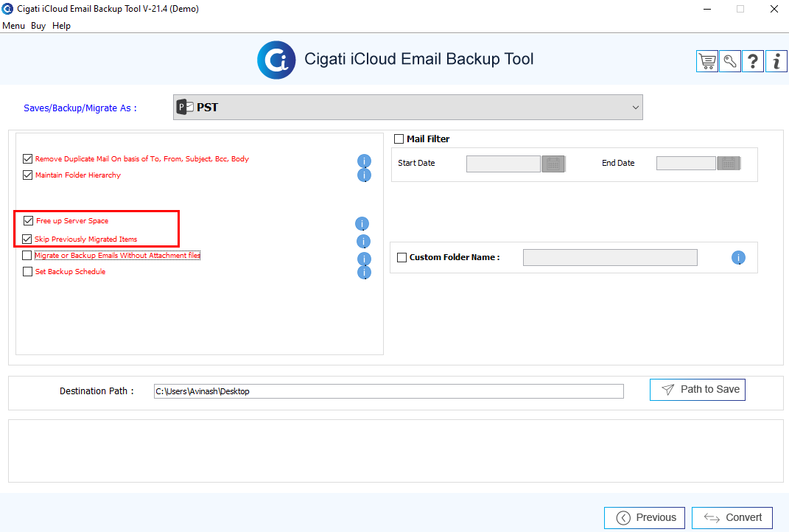The width and height of the screenshot is (789, 532).
Task: Open Start Date calendar picker
Action: 553,164
